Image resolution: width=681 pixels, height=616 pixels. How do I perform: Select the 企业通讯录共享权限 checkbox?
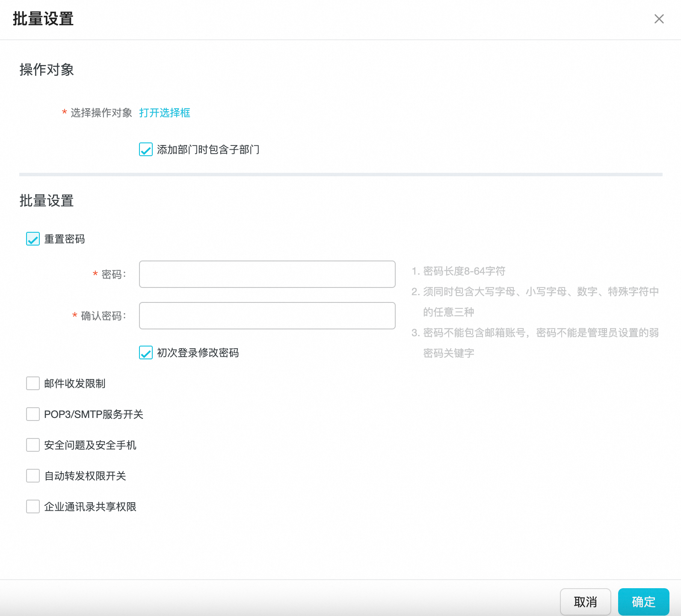click(33, 506)
